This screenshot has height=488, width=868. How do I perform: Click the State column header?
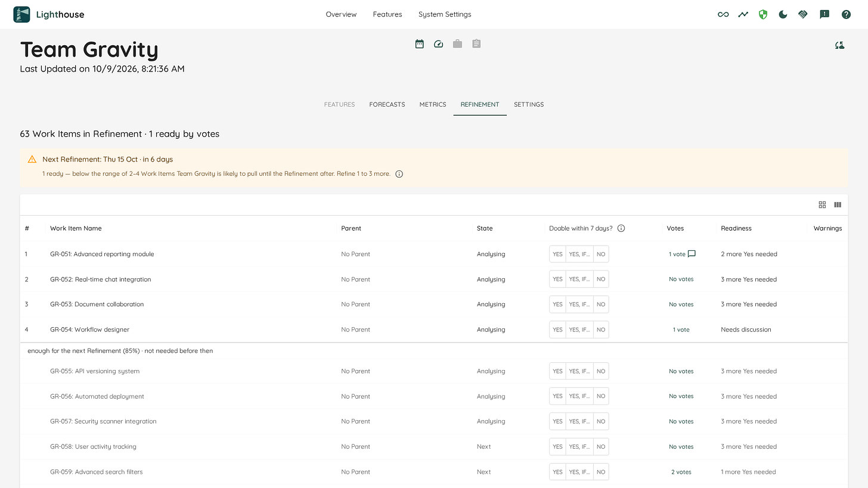pos(485,228)
